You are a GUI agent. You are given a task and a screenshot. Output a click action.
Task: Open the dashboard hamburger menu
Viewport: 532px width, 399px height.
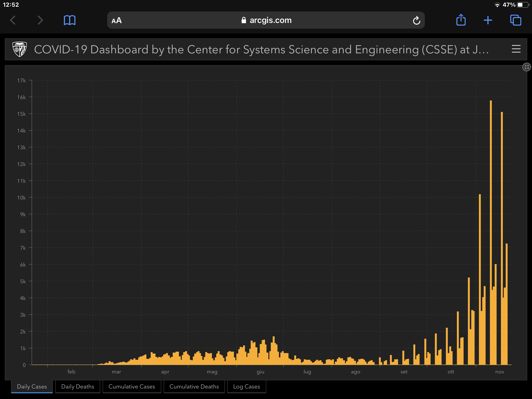[516, 49]
